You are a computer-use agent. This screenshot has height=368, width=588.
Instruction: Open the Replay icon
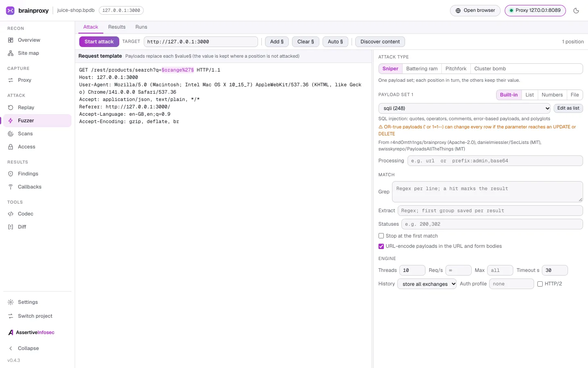pyautogui.click(x=11, y=108)
